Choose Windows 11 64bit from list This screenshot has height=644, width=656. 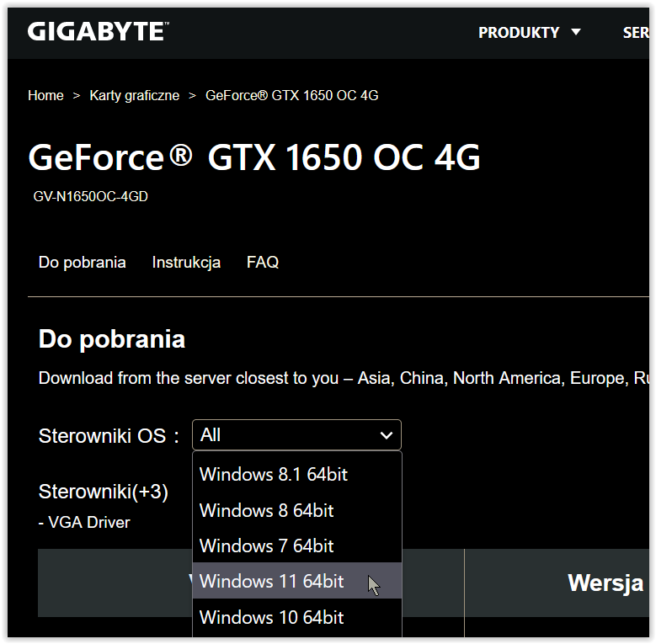tap(297, 581)
